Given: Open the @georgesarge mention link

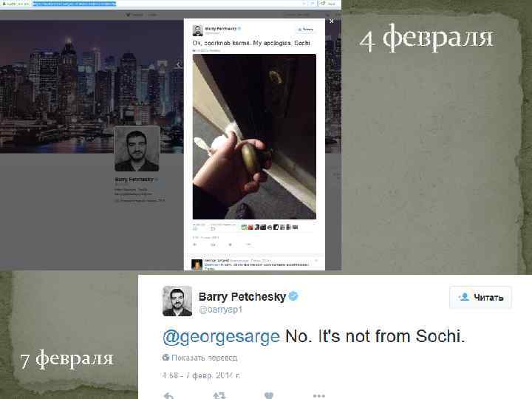Looking at the screenshot, I should pyautogui.click(x=221, y=337).
